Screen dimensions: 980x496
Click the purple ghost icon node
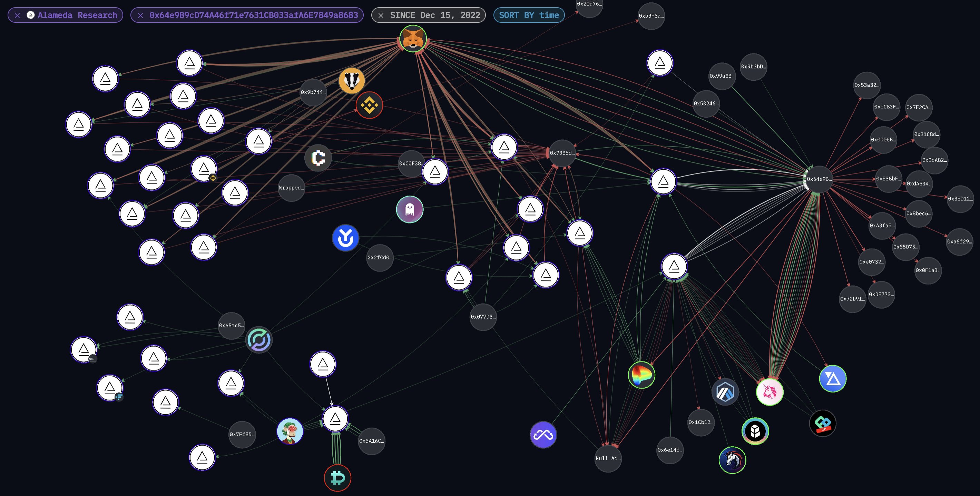[x=410, y=210]
